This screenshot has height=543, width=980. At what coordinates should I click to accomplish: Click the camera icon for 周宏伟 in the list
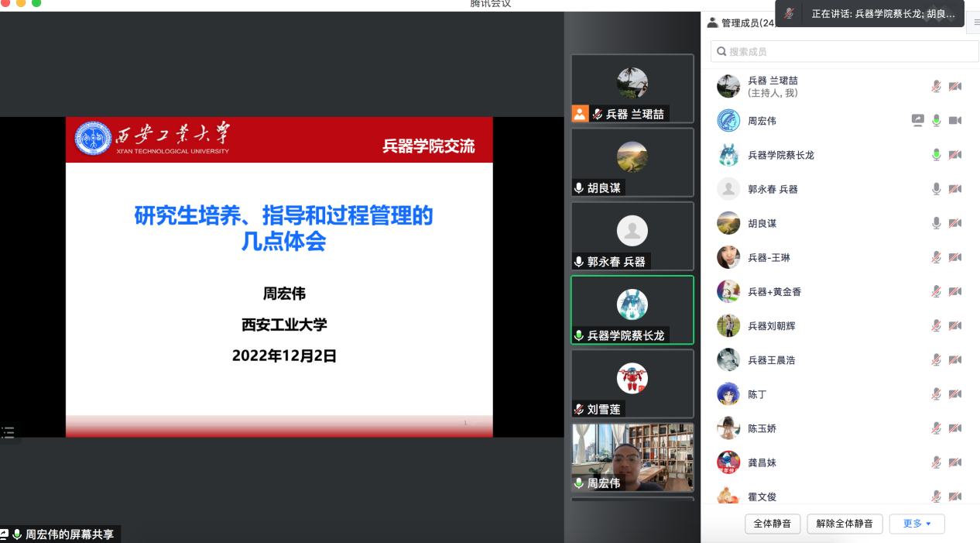(x=955, y=120)
